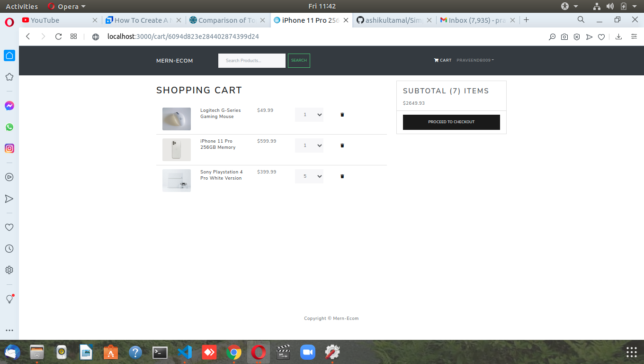Open Opera sidebar settings gear

[9, 270]
